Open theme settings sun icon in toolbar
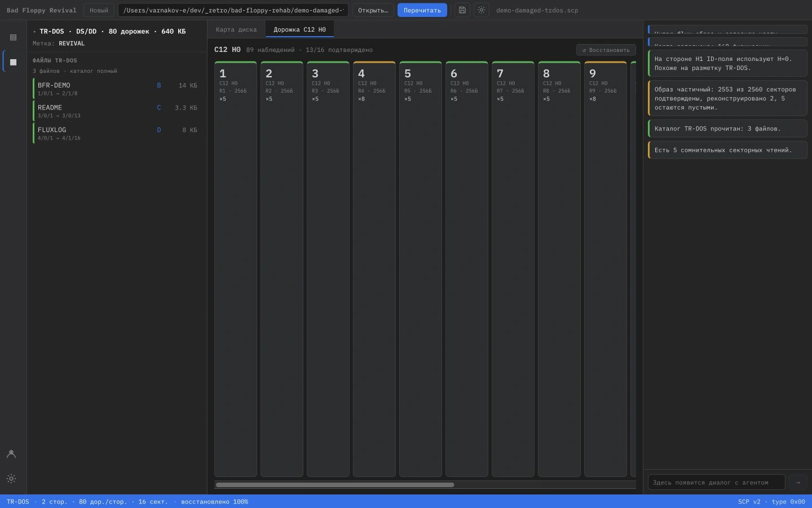The height and width of the screenshot is (508, 812). 482,10
